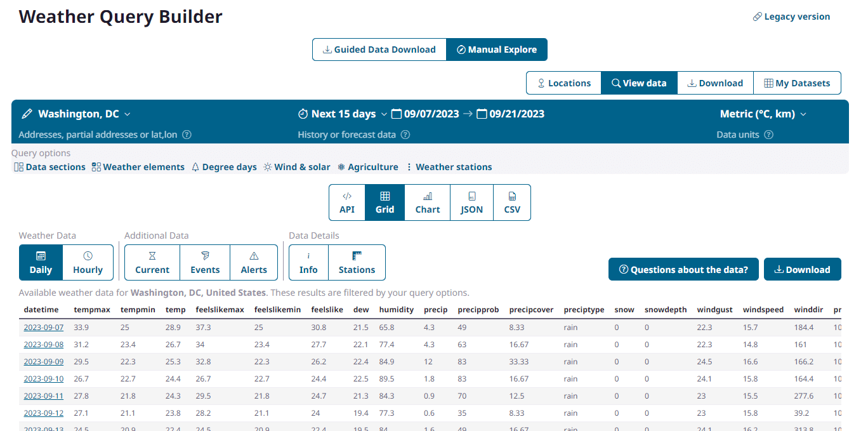Screen dimensions: 868x431
Task: Switch weather data to Hourly
Action: tap(88, 262)
